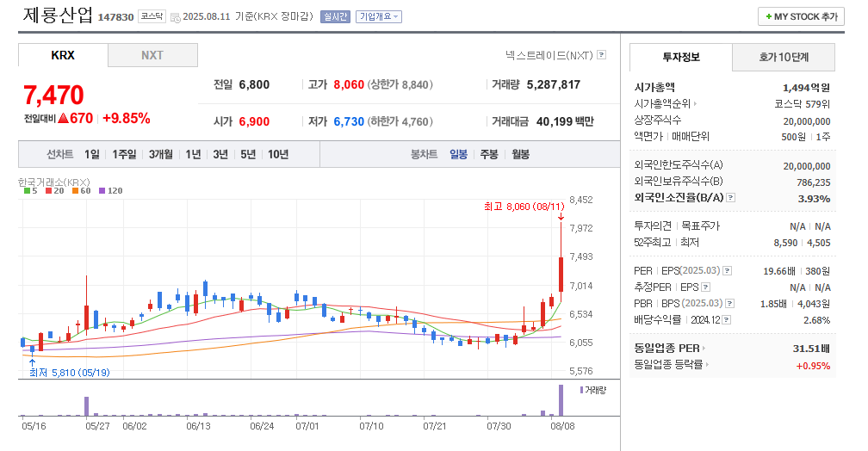Click the tall 08/11 volume bar
The image size is (868, 451).
[x=561, y=400]
